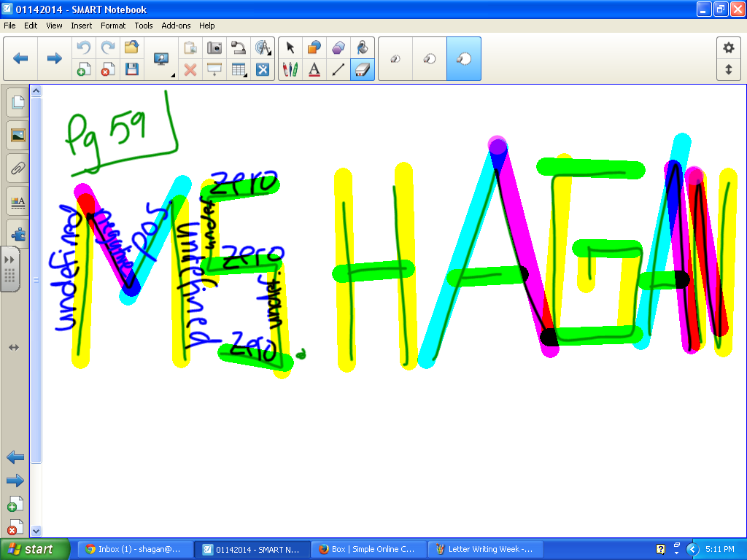The width and height of the screenshot is (747, 560).
Task: Select the Pens tool
Action: click(290, 69)
